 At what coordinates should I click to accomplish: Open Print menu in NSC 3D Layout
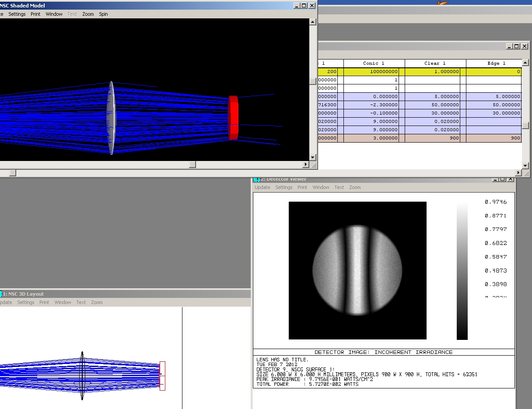click(44, 302)
